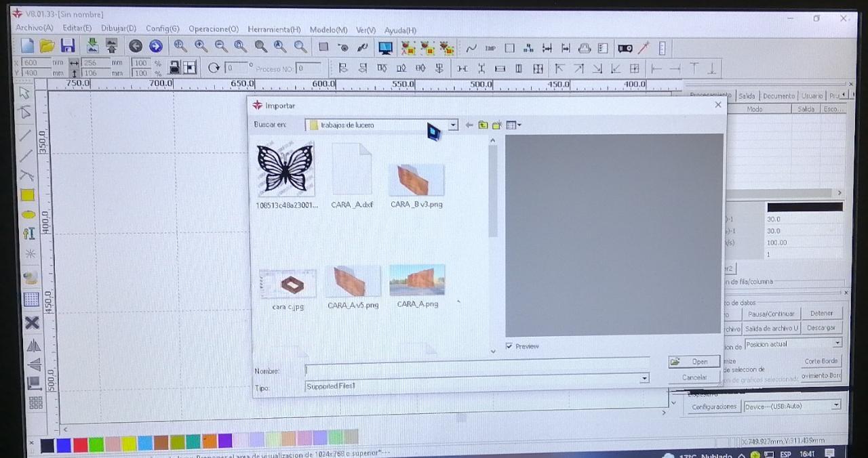Click the Salida de archivo U button
Screen dimensions: 868x458
[772, 328]
